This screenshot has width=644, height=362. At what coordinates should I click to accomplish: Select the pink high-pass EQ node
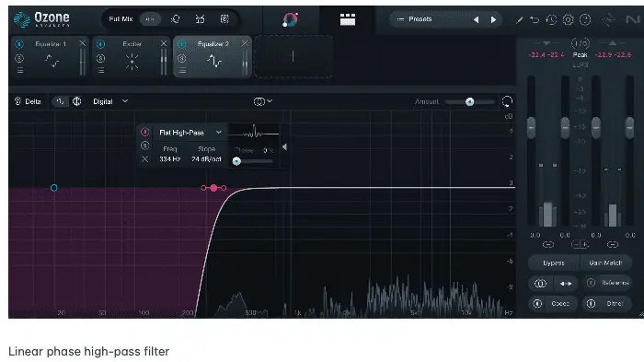click(214, 188)
